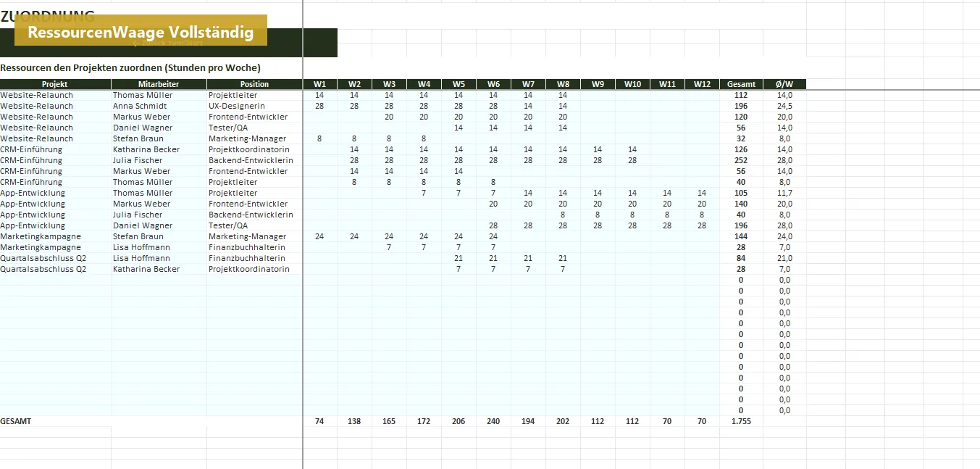Select the Projekt column header
Viewport: 980px width, 469px height.
click(x=55, y=84)
